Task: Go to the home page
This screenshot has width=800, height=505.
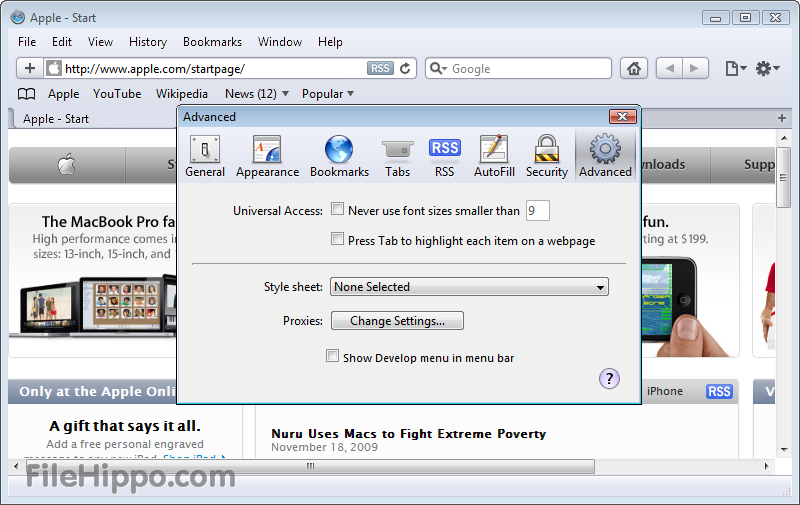Action: pyautogui.click(x=634, y=68)
